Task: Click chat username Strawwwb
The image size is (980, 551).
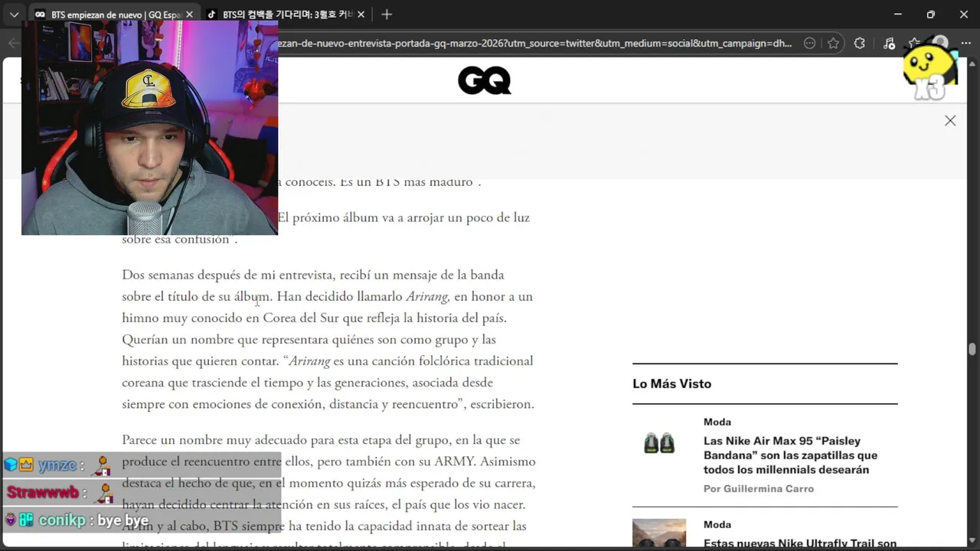Action: pyautogui.click(x=42, y=493)
